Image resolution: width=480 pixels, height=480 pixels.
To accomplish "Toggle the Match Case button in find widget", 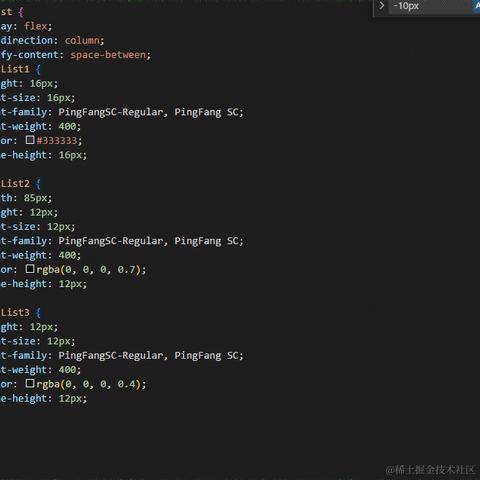I will click(477, 6).
